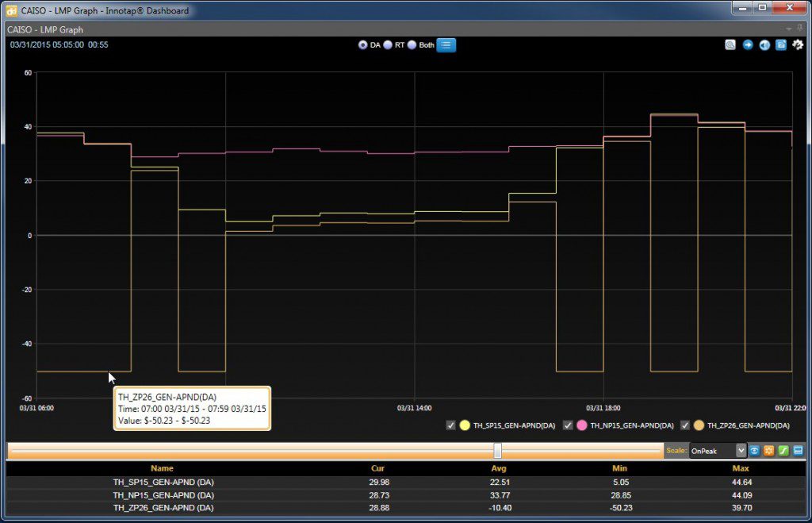Select the DA radio button
This screenshot has height=523, width=812.
coord(362,45)
